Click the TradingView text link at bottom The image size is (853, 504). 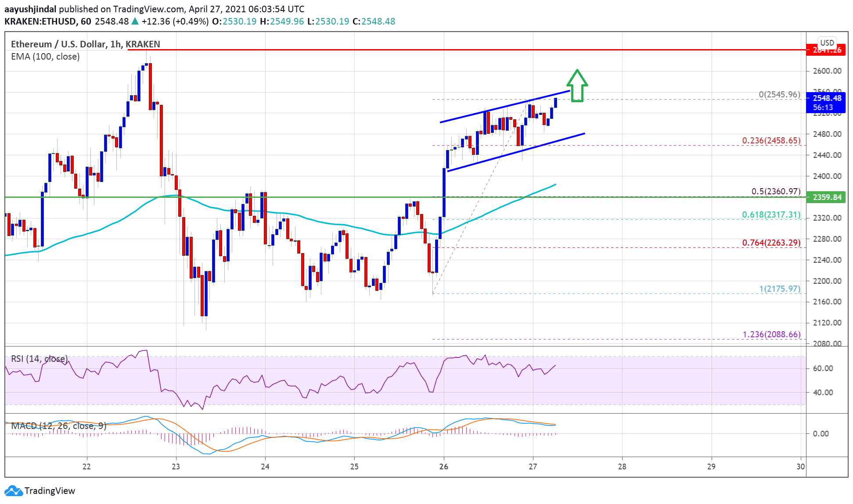coord(50,491)
